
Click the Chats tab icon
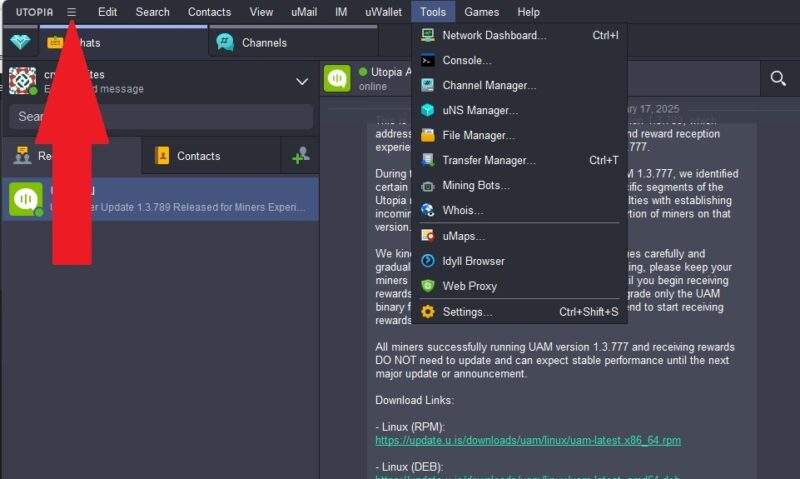pos(55,42)
